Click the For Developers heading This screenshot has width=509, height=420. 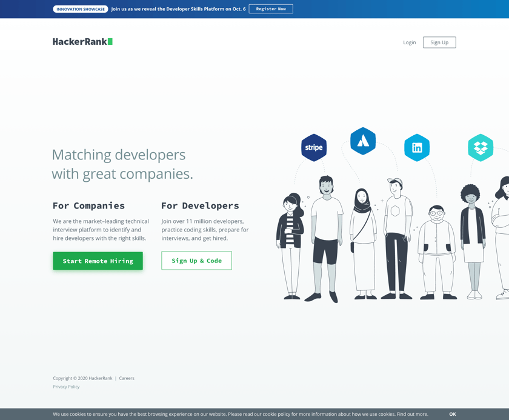[200, 205]
